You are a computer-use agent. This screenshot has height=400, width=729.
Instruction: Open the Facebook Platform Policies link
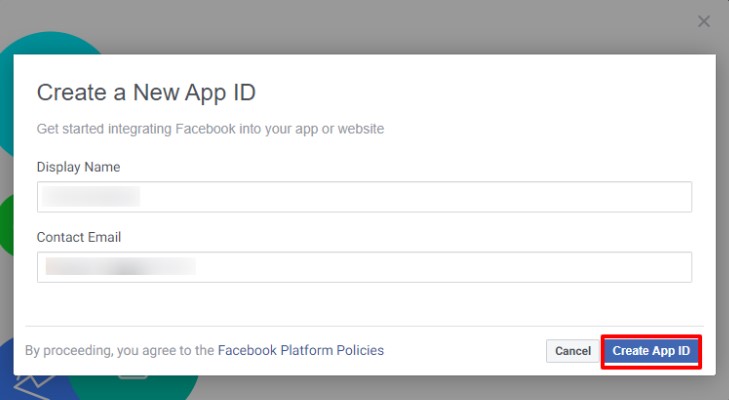[301, 350]
